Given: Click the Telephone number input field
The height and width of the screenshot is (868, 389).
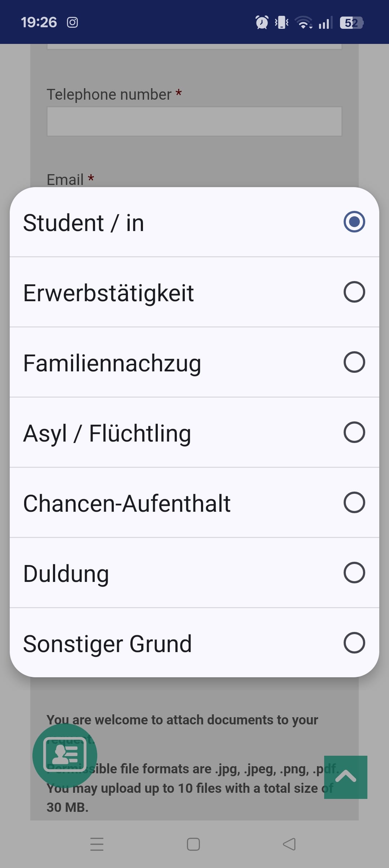Looking at the screenshot, I should [194, 122].
